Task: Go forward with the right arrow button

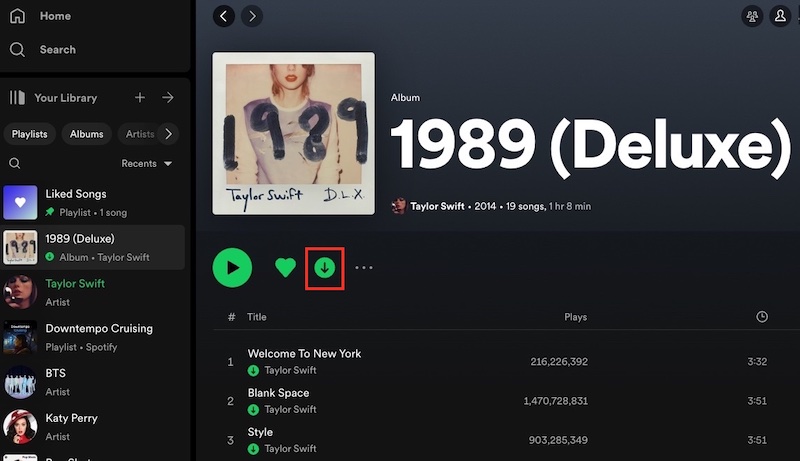Action: pos(252,16)
